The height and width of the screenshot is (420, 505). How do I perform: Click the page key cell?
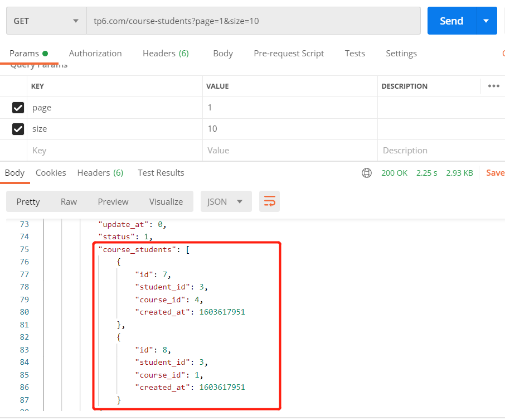click(x=115, y=108)
